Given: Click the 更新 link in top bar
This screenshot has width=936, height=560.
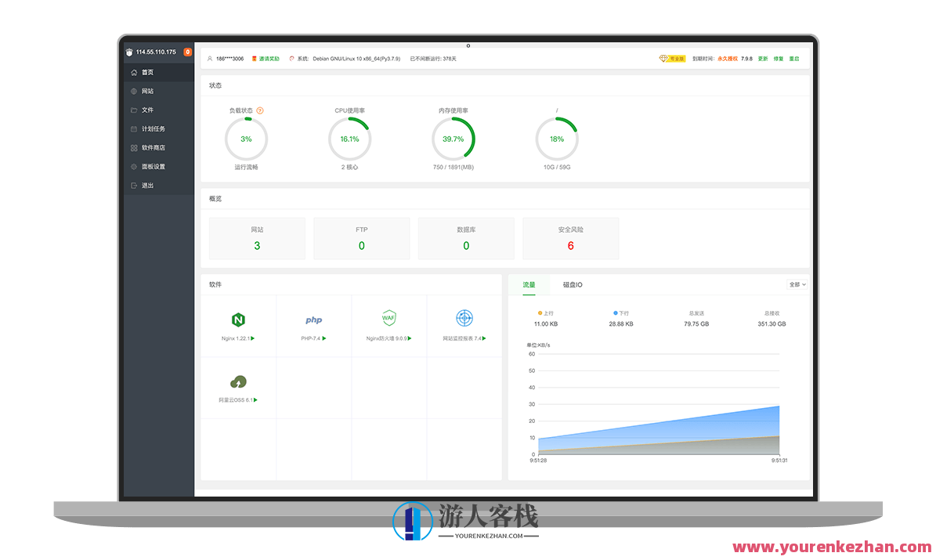Looking at the screenshot, I should click(762, 59).
